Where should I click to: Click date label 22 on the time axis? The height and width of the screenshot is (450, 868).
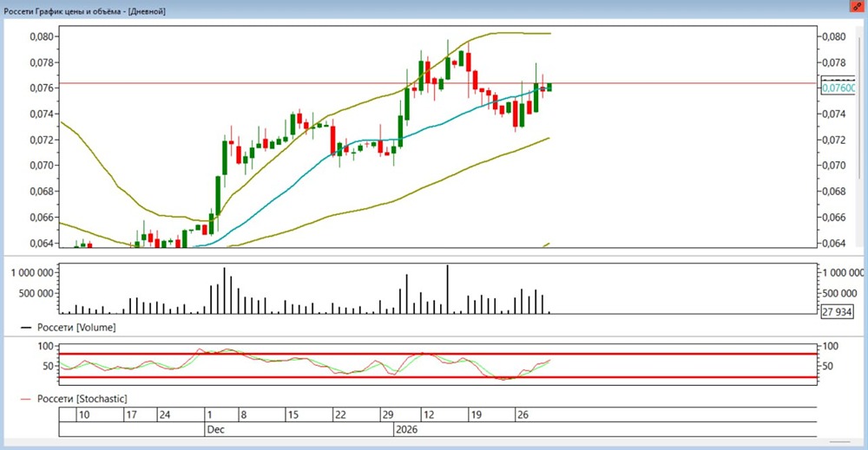tap(340, 414)
